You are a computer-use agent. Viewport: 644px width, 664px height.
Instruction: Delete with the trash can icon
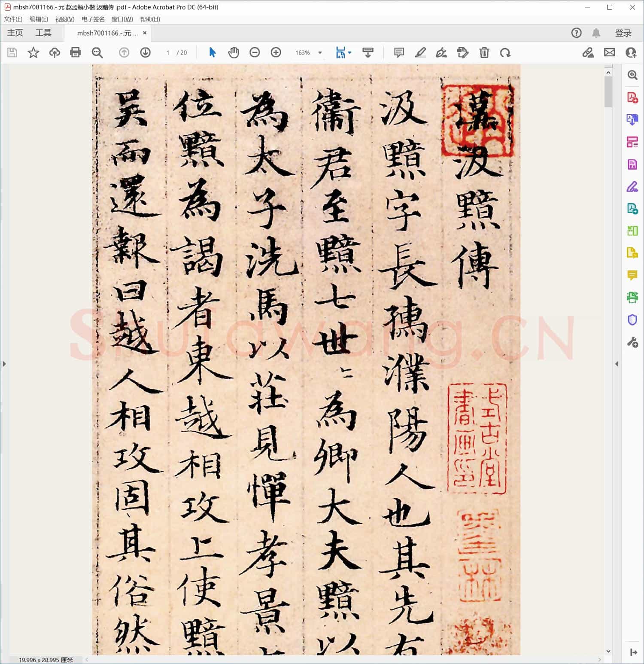pyautogui.click(x=484, y=52)
